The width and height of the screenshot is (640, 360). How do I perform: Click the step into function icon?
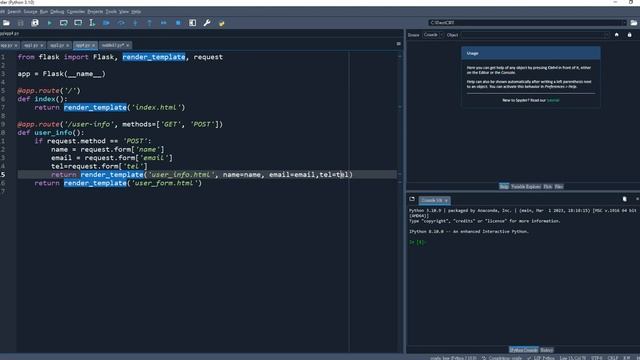[135, 23]
